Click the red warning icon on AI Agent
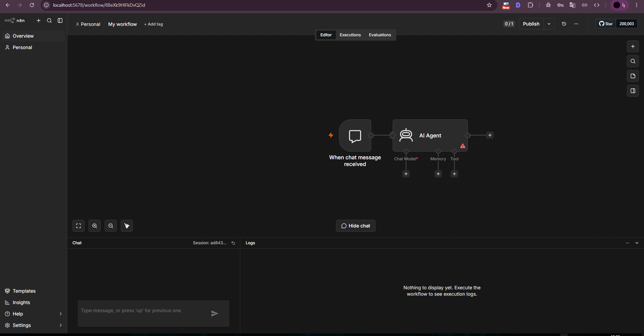This screenshot has height=336, width=644. click(x=463, y=146)
